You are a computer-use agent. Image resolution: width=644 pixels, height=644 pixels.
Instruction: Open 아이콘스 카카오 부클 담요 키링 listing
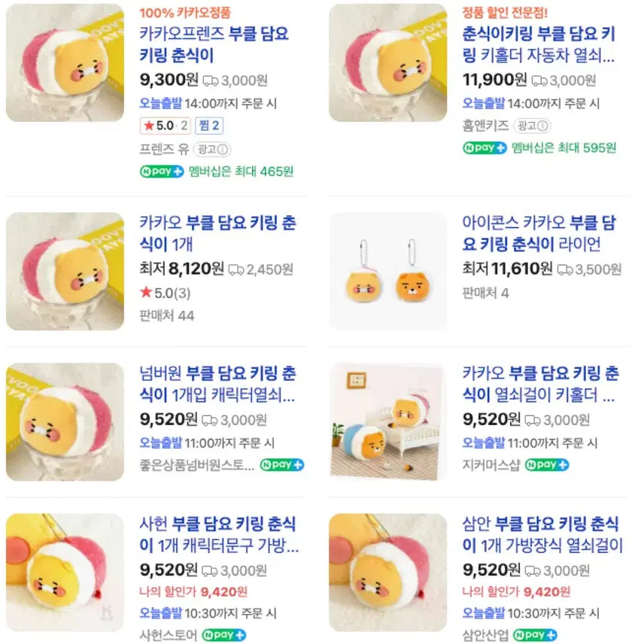point(539,233)
